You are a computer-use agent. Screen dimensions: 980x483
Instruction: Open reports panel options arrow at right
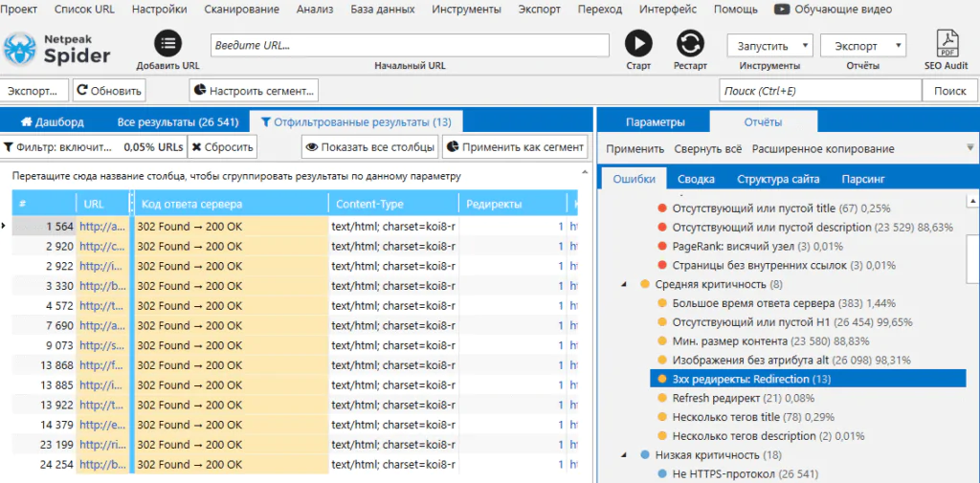[x=970, y=147]
